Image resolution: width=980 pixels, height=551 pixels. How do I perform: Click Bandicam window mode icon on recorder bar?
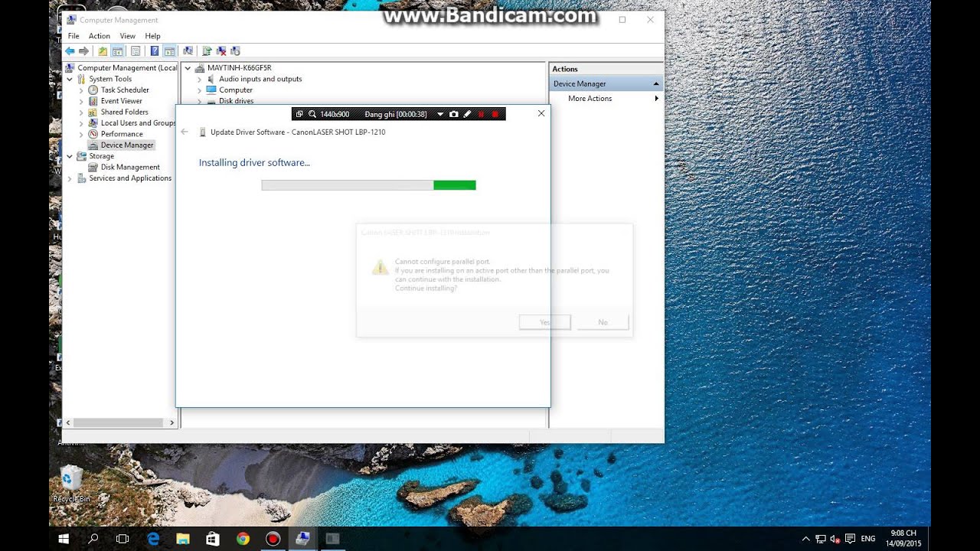pos(300,114)
